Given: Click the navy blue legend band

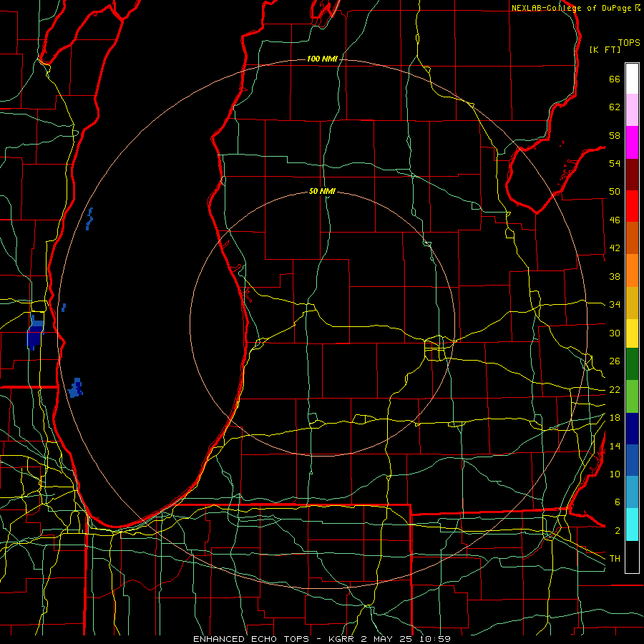Looking at the screenshot, I should 632,429.
